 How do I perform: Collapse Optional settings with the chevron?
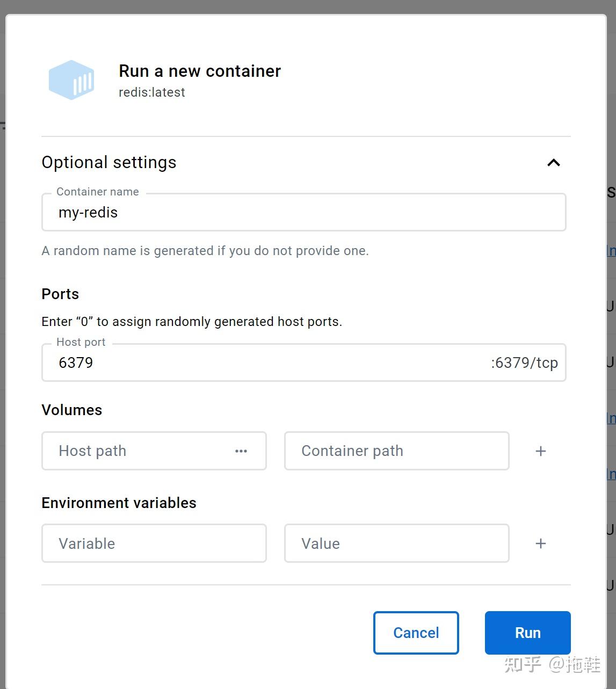(x=553, y=163)
